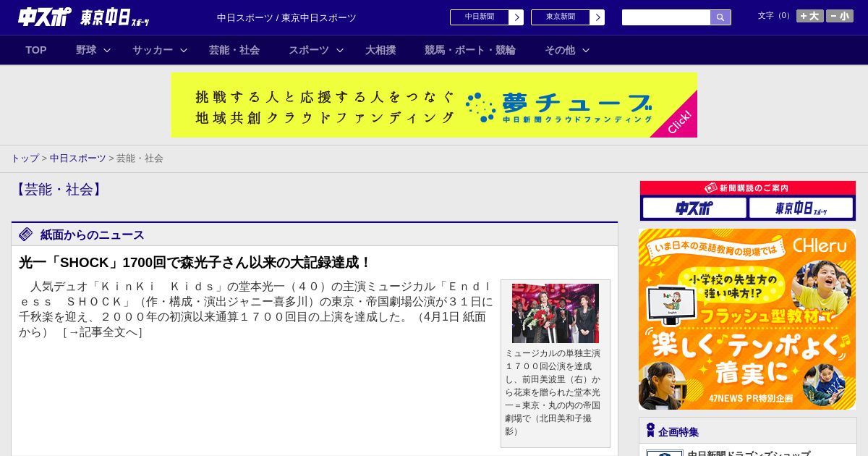Expand the サッカー dropdown chevron
Image resolution: width=868 pixels, height=456 pixels.
184,50
